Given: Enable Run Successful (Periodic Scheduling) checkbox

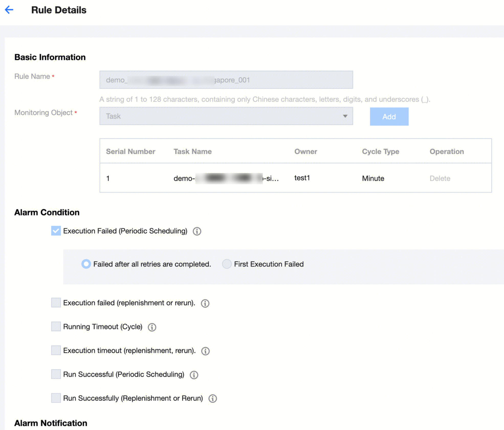Looking at the screenshot, I should [x=56, y=374].
